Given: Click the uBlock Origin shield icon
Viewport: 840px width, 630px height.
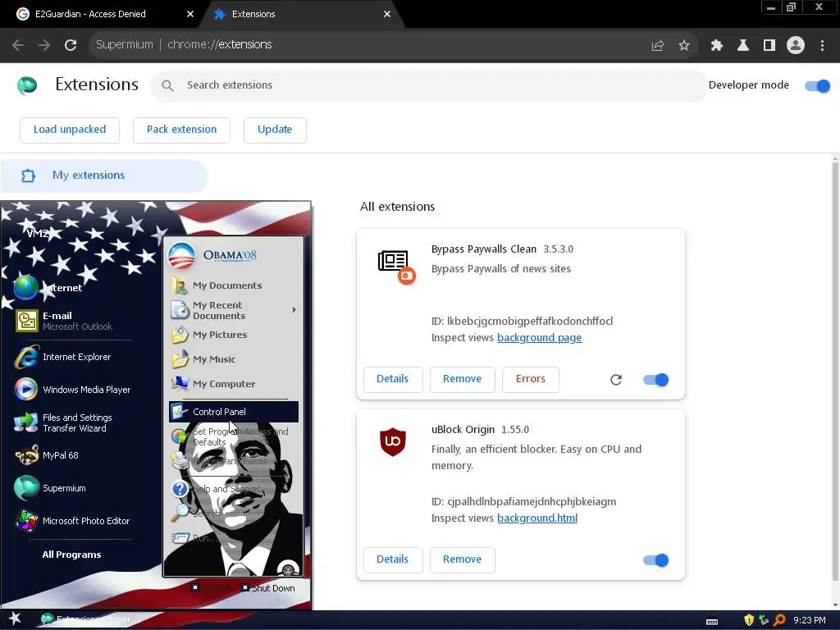Looking at the screenshot, I should (393, 442).
